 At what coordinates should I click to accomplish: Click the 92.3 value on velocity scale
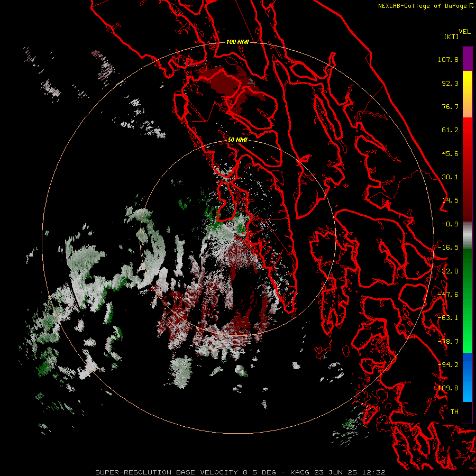click(450, 83)
